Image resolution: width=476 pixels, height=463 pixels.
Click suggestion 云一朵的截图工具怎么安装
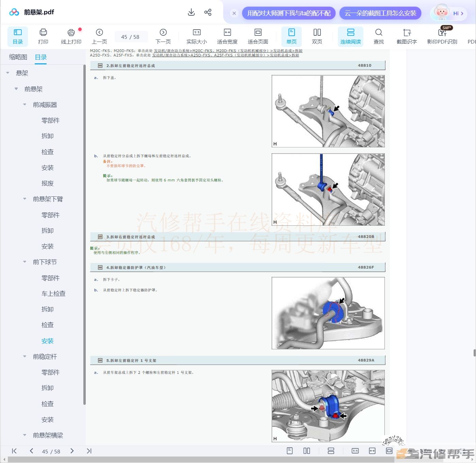(380, 13)
